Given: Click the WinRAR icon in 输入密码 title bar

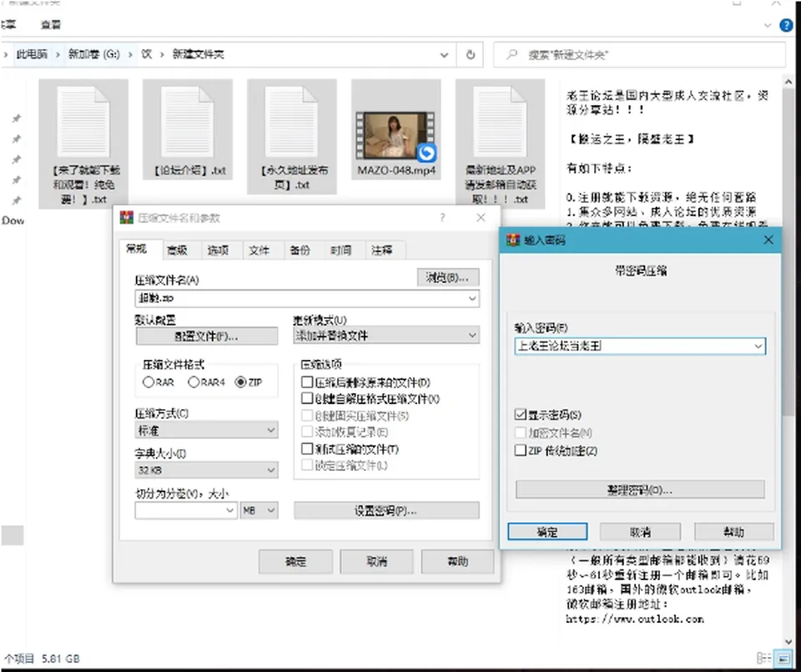Looking at the screenshot, I should pyautogui.click(x=513, y=240).
